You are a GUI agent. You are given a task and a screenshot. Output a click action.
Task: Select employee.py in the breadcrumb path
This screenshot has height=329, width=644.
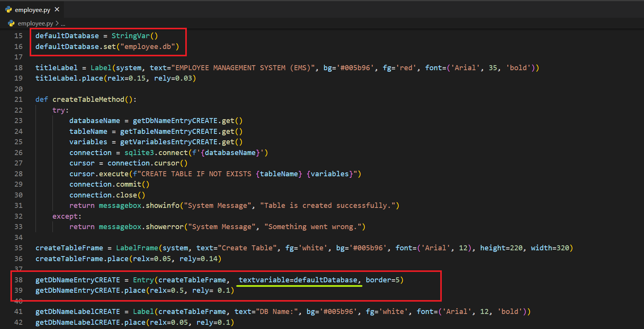coord(35,24)
